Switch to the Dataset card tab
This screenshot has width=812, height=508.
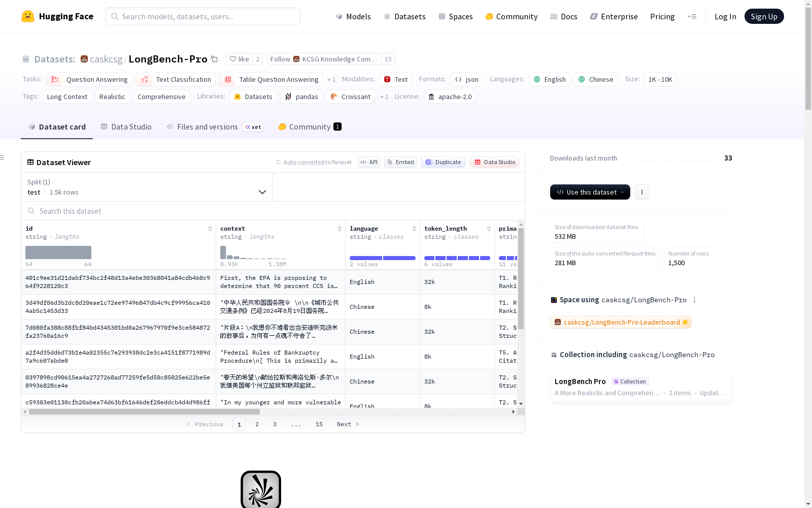[57, 127]
